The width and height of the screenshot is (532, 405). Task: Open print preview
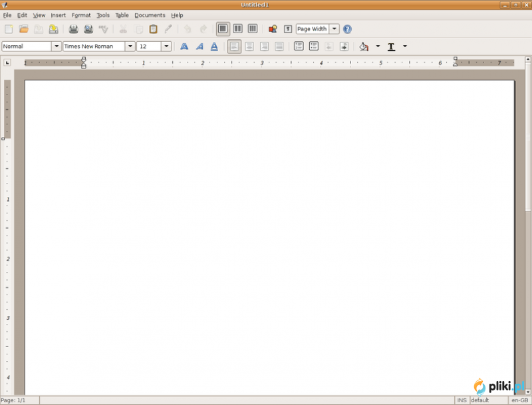tap(88, 29)
